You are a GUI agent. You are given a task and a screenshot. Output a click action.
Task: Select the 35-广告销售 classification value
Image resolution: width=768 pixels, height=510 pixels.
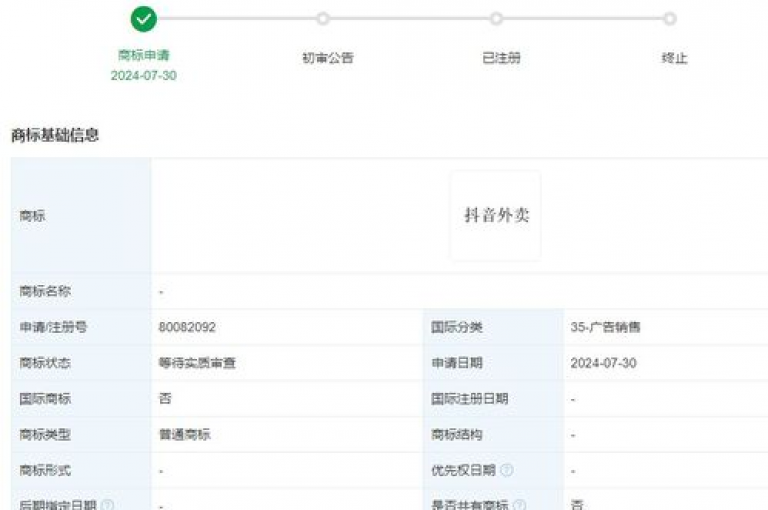[x=605, y=327]
